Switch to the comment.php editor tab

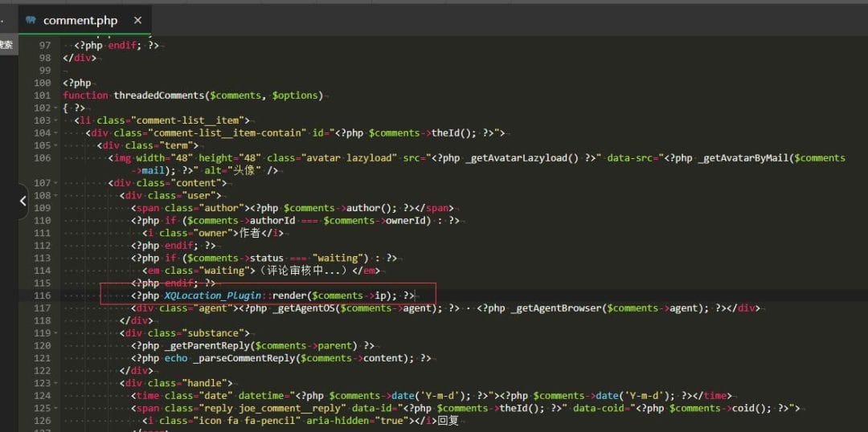coord(80,21)
